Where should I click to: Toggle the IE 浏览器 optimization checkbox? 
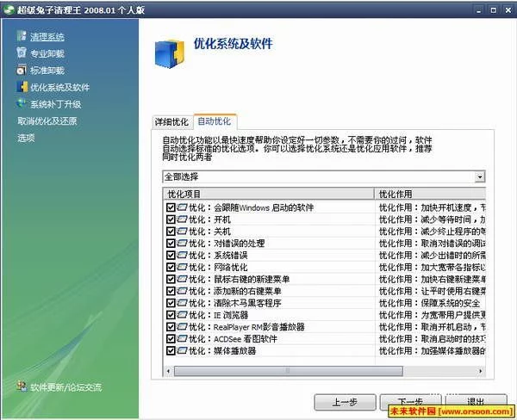(x=170, y=315)
